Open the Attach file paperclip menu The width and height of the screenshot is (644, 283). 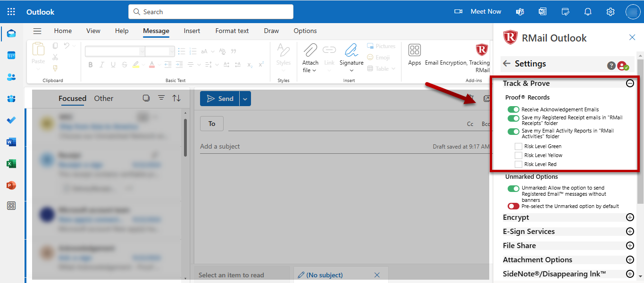pos(310,51)
